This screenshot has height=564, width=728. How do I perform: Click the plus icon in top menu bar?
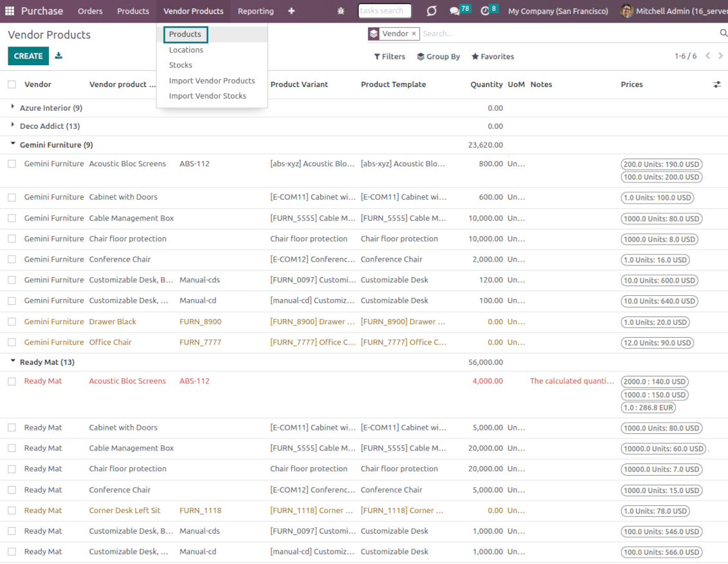(x=291, y=11)
